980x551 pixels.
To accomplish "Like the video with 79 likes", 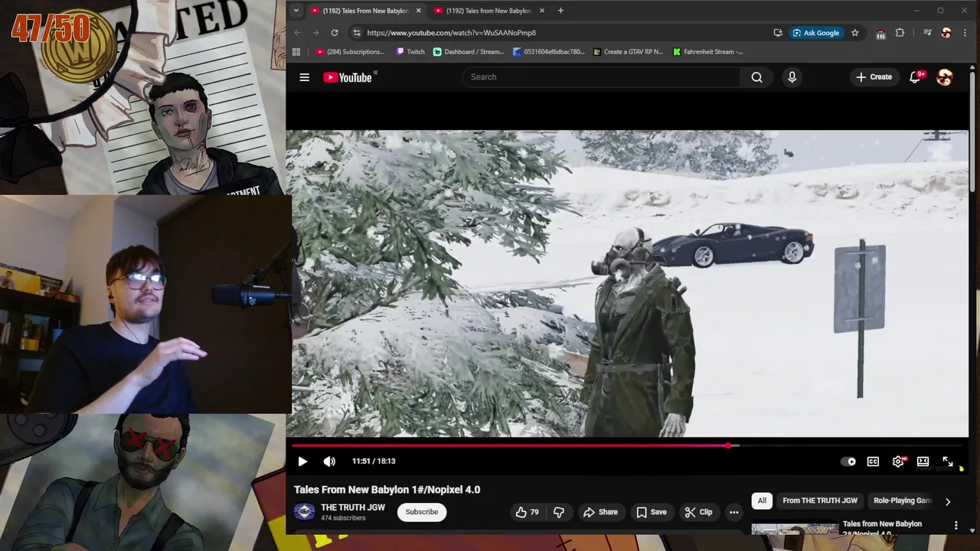I will pos(527,512).
